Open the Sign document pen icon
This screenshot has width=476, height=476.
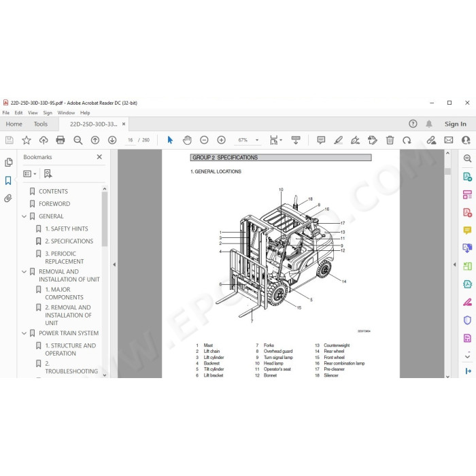(355, 140)
